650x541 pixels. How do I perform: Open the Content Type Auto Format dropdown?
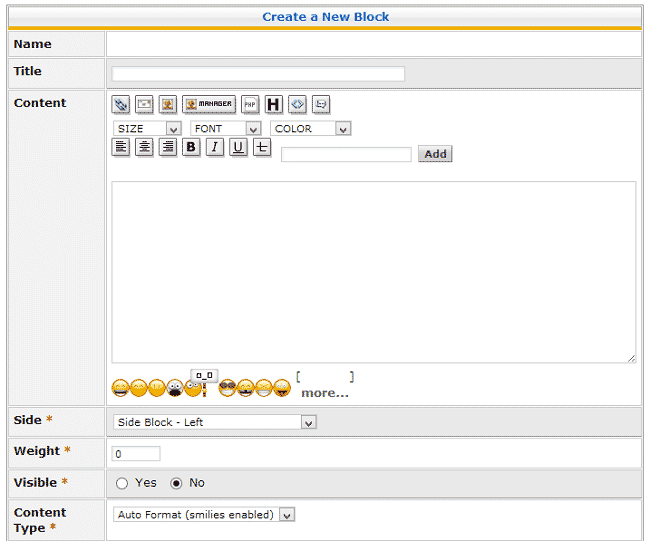coord(204,515)
